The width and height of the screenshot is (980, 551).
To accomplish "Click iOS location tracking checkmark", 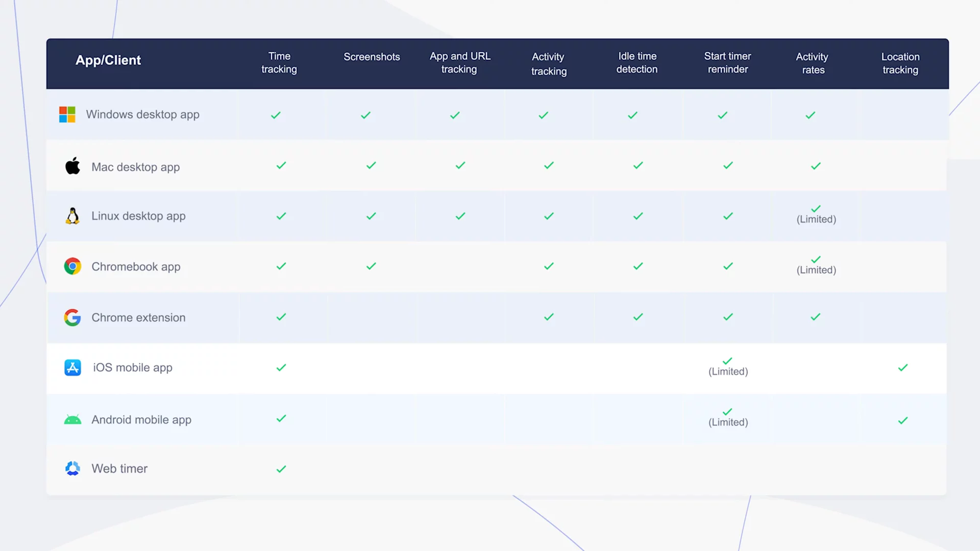I will click(903, 368).
